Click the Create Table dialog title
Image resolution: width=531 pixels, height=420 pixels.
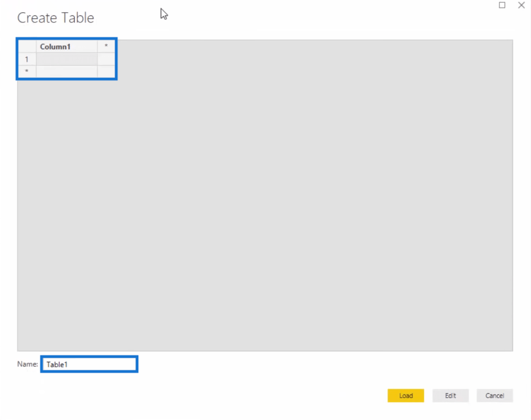tap(56, 18)
